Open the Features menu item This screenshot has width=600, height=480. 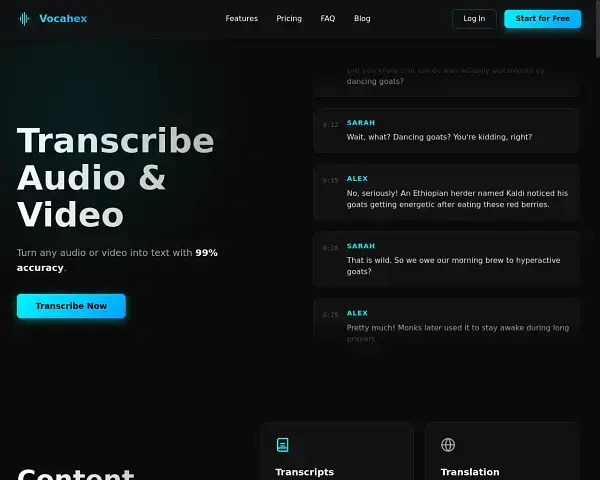point(241,18)
